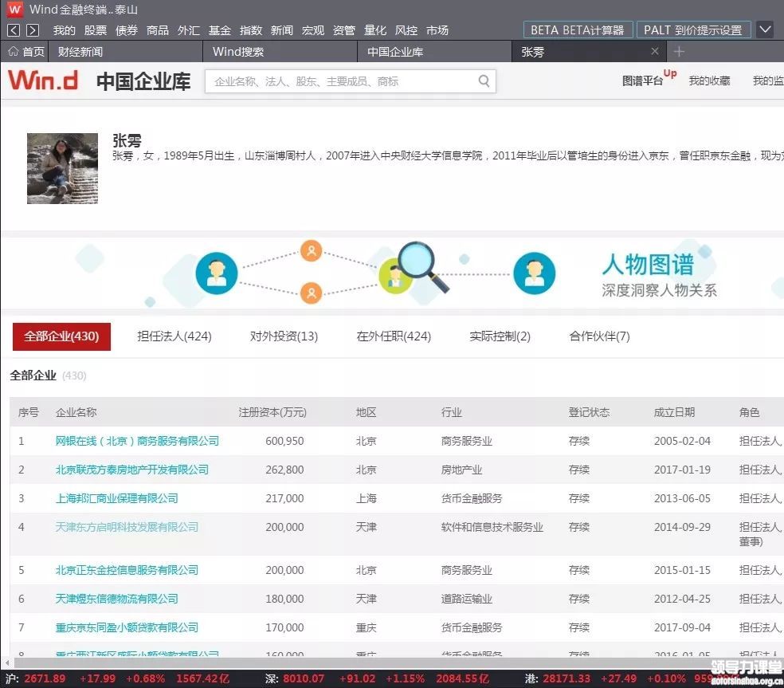Open 天津东方启明科技发展有限公司 link
Image resolution: width=784 pixels, height=688 pixels.
click(x=127, y=527)
